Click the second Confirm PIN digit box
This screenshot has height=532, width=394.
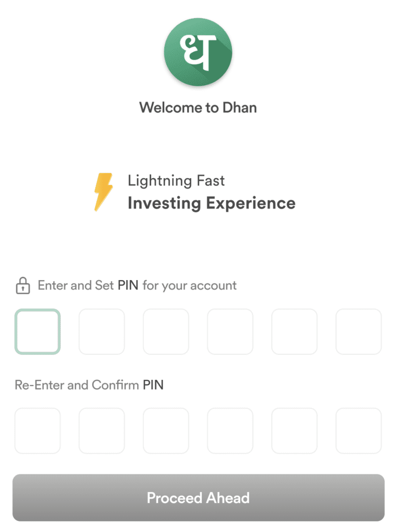point(102,431)
